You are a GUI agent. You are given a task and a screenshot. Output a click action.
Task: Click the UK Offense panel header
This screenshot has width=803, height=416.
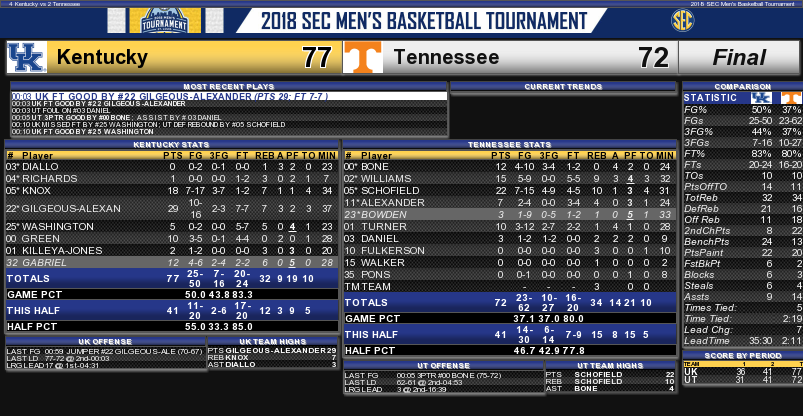105,342
